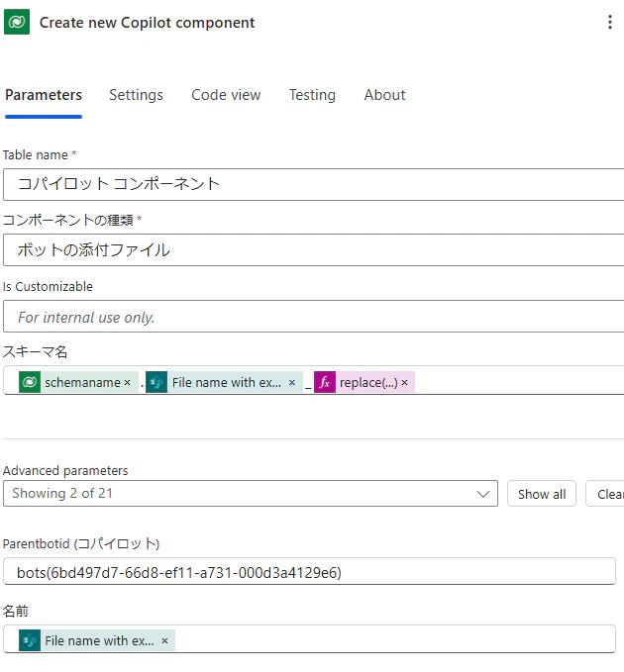624x672 pixels.
Task: Open the replace(...) expression token
Action: pyautogui.click(x=368, y=382)
